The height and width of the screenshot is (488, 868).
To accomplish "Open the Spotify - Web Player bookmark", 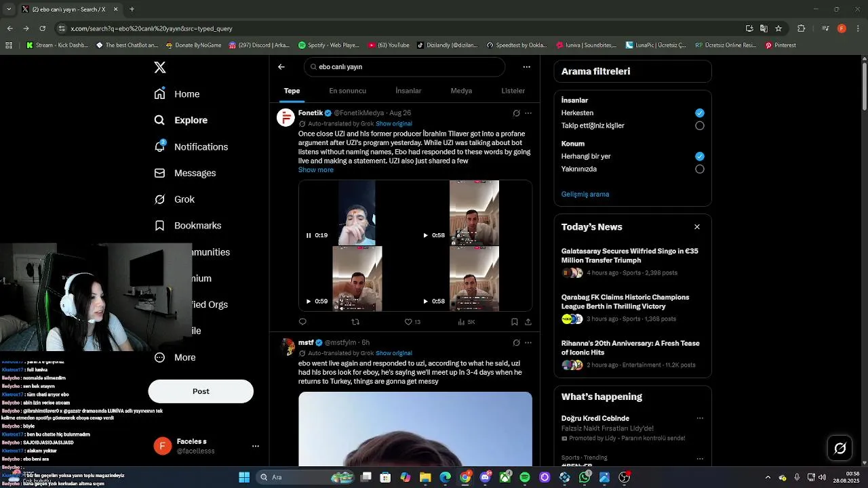I will point(329,45).
